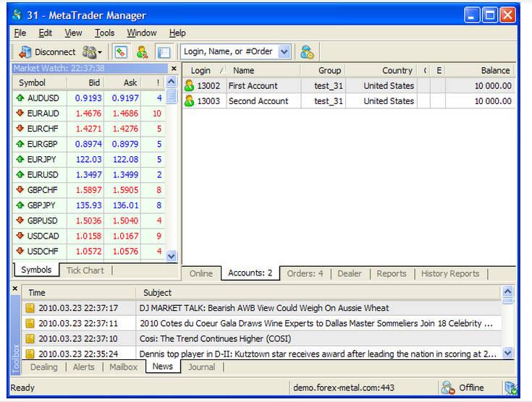Screen dimensions: 532x402
Task: Sort accounts by Group column header
Action: 323,71
